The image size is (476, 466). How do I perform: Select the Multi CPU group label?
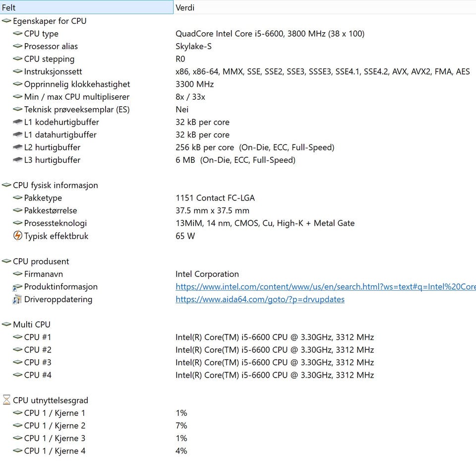[32, 325]
